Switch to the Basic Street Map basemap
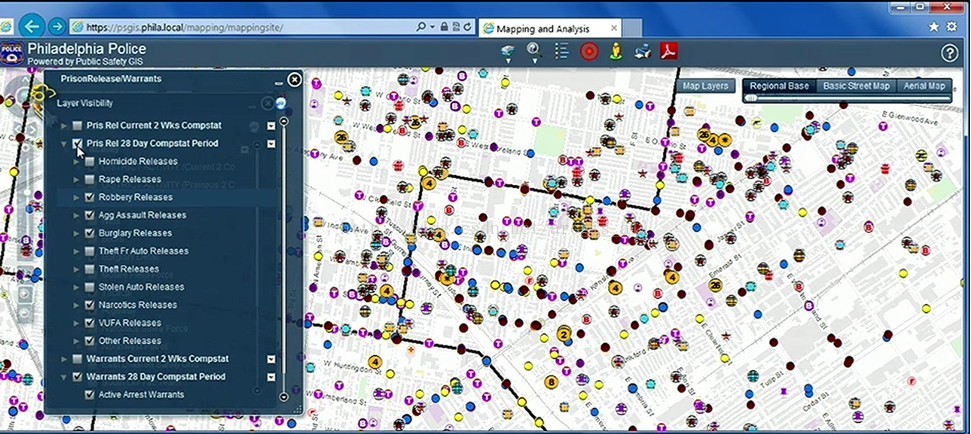Image resolution: width=971 pixels, height=434 pixels. tap(855, 87)
